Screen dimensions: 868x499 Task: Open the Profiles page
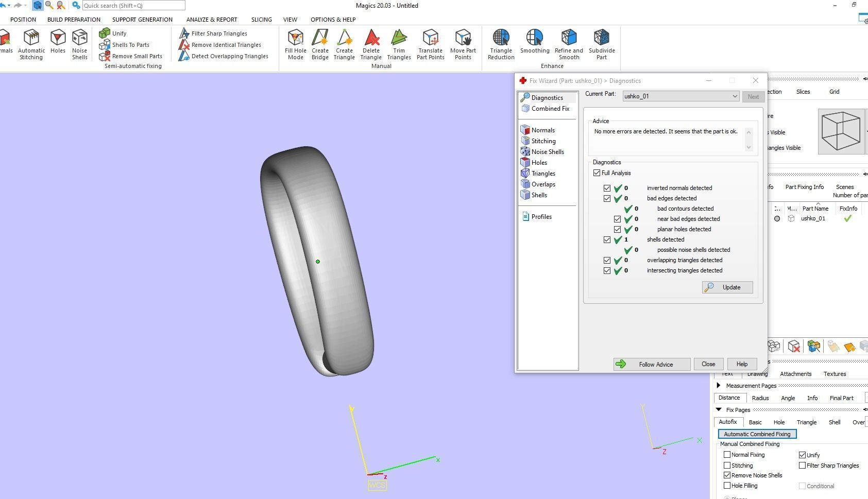[537, 217]
